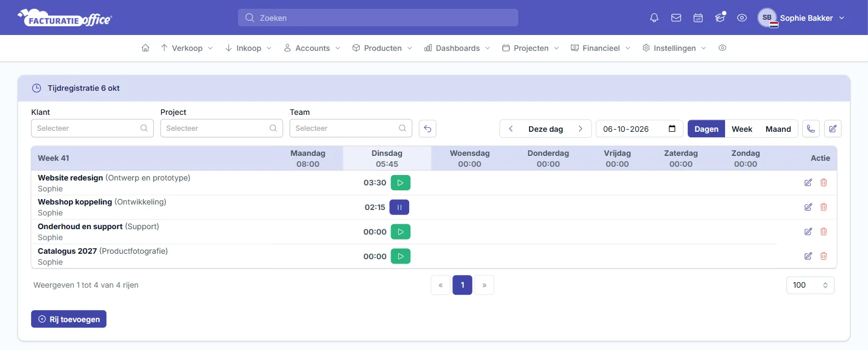
Task: Pause the Webshop koppeling timer
Action: tap(399, 207)
